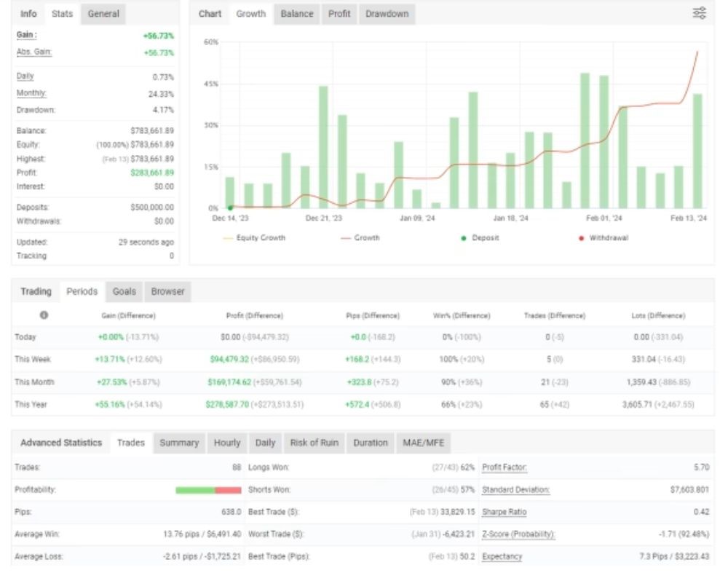Select the Browser tab
The height and width of the screenshot is (581, 728).
coord(167,291)
